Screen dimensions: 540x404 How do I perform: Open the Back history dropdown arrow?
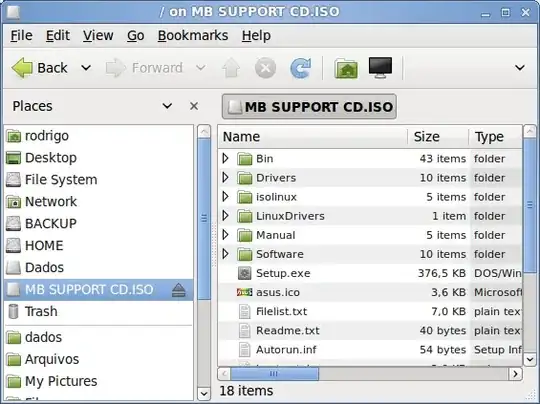86,68
